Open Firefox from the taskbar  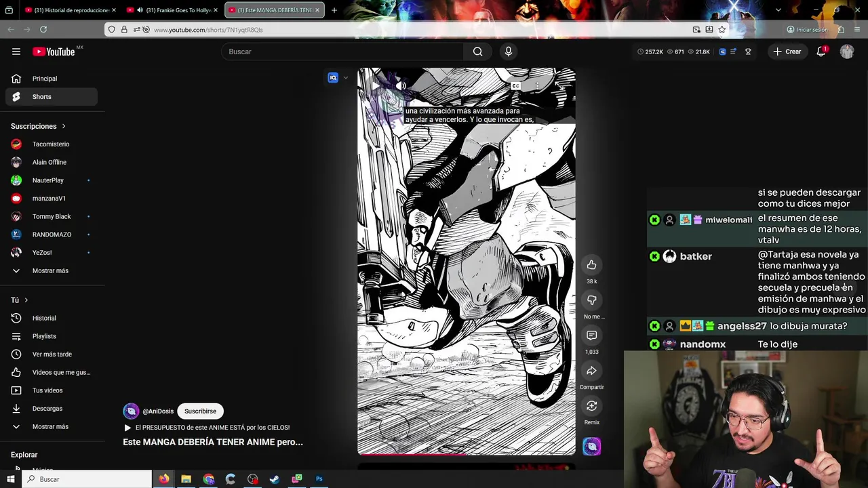pyautogui.click(x=164, y=479)
